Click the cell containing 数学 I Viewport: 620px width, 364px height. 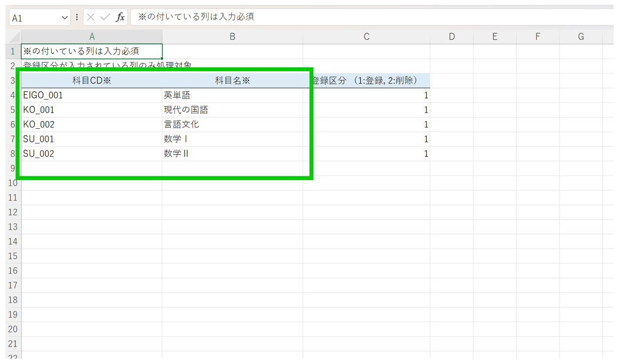[232, 139]
